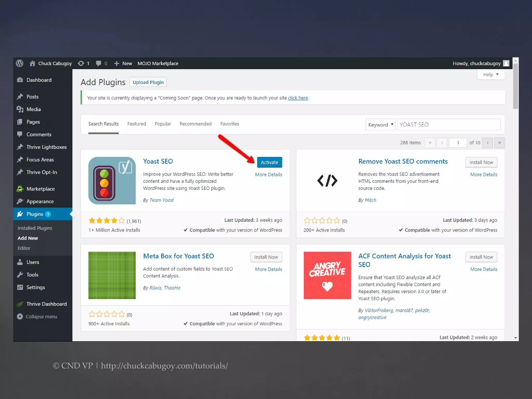Expand the Help dropdown
Screen dimensions: 532x399
(491, 75)
